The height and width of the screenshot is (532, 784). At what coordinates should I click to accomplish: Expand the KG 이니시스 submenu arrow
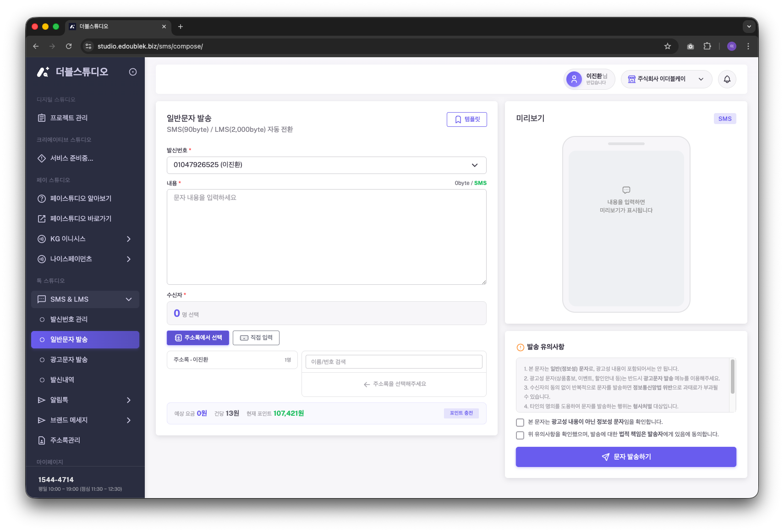click(129, 239)
